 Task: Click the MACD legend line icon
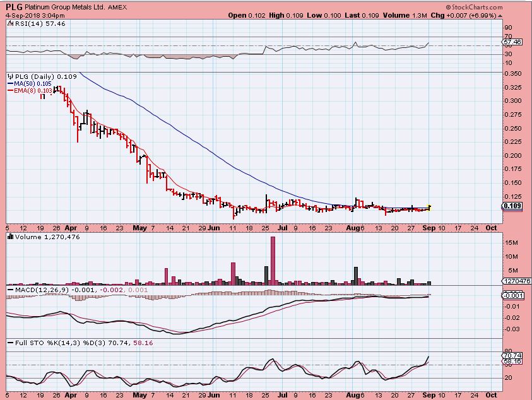[x=10, y=290]
